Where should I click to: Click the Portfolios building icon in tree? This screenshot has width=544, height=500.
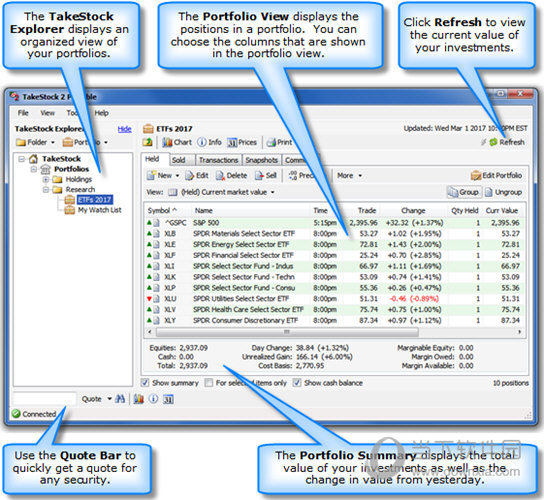coord(45,169)
